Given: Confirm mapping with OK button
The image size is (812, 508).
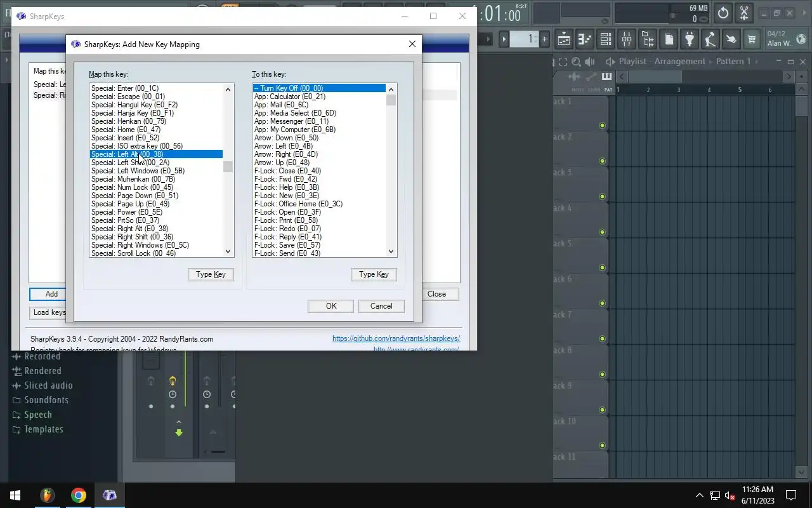Looking at the screenshot, I should (331, 306).
